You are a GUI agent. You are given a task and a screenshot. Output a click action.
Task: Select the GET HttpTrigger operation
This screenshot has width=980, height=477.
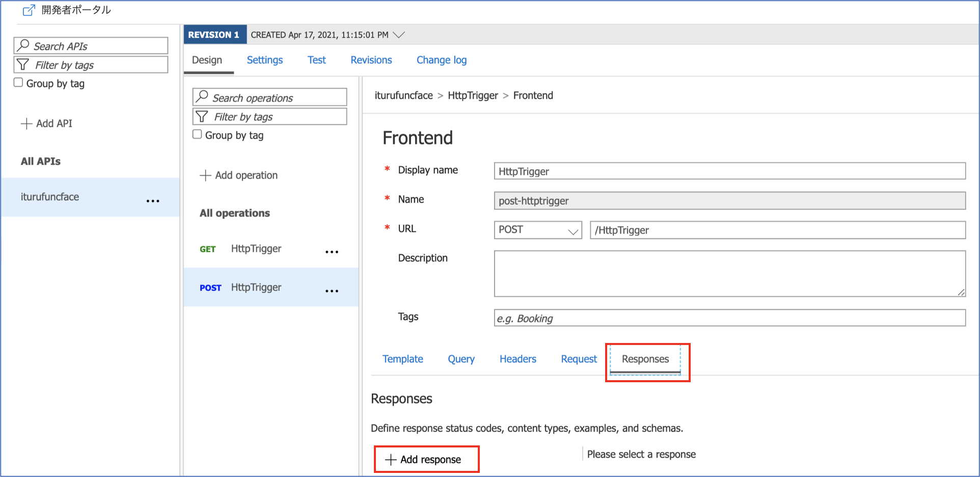coord(271,249)
